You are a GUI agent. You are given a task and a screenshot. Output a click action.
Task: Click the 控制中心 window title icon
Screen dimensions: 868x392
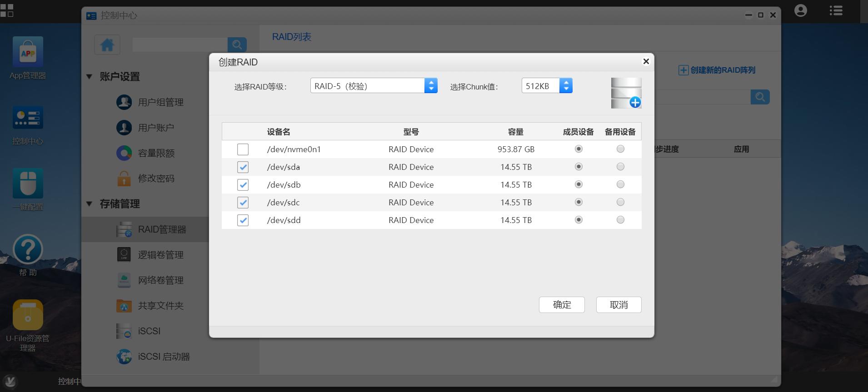point(91,15)
